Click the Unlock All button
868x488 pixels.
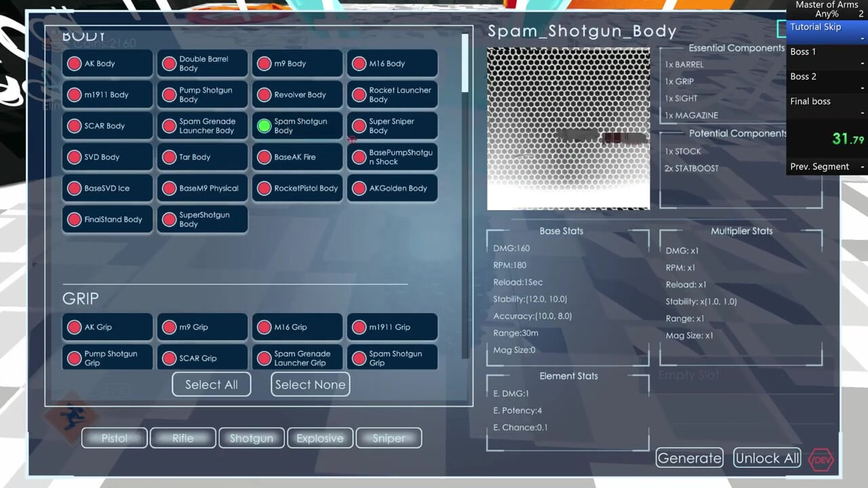coord(767,458)
